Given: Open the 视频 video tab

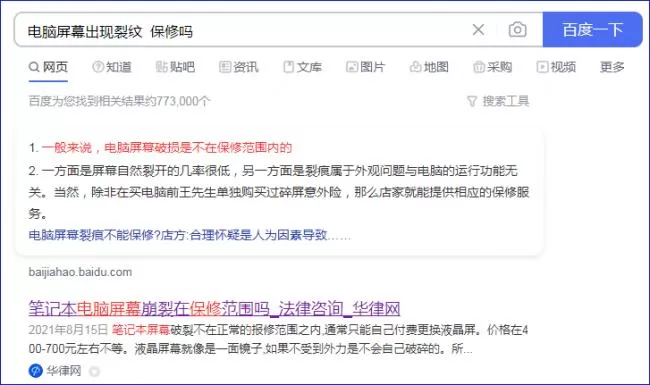Looking at the screenshot, I should coord(556,67).
